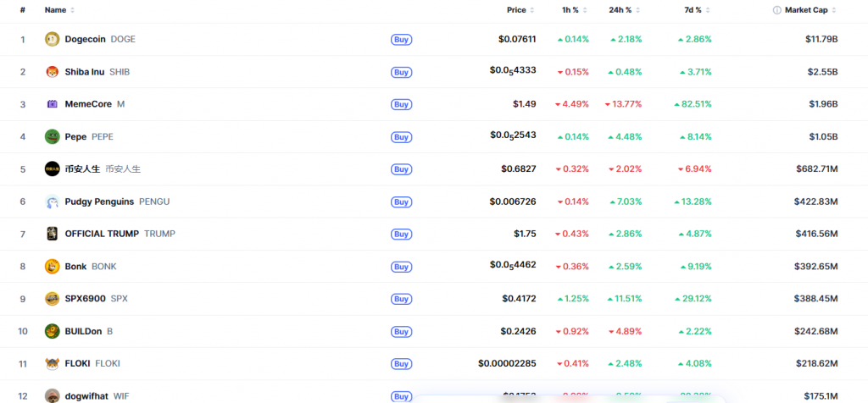This screenshot has height=403, width=868.
Task: Click the Market Cap info icon
Action: (x=777, y=10)
